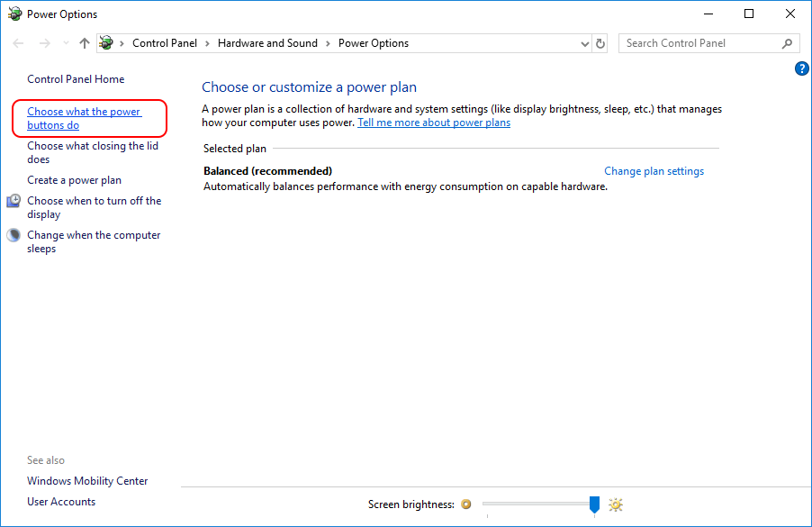Click the Screen brightness label
Viewport: 812px width, 527px height.
(411, 504)
